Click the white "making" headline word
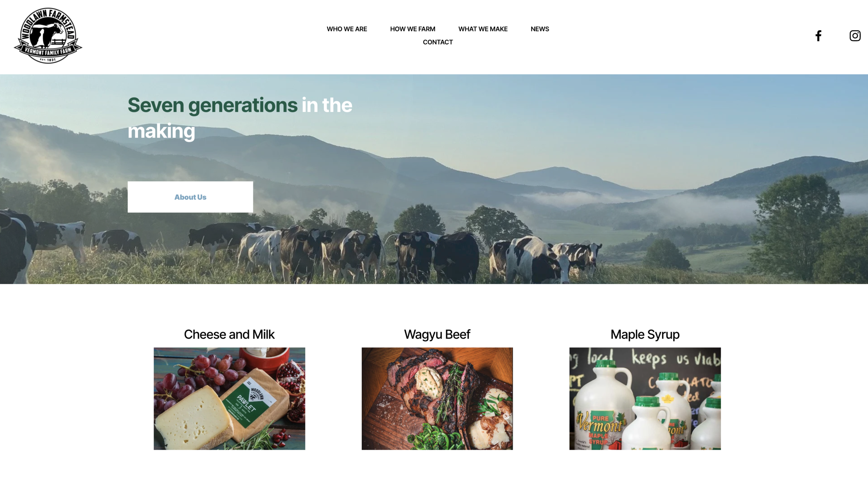The height and width of the screenshot is (501, 868). pos(161,132)
